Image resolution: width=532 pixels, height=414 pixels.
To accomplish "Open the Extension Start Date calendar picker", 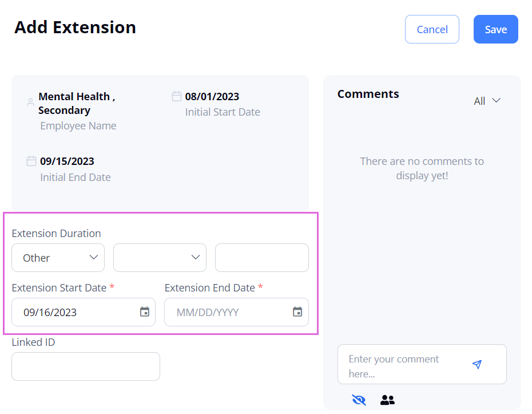I will [145, 312].
